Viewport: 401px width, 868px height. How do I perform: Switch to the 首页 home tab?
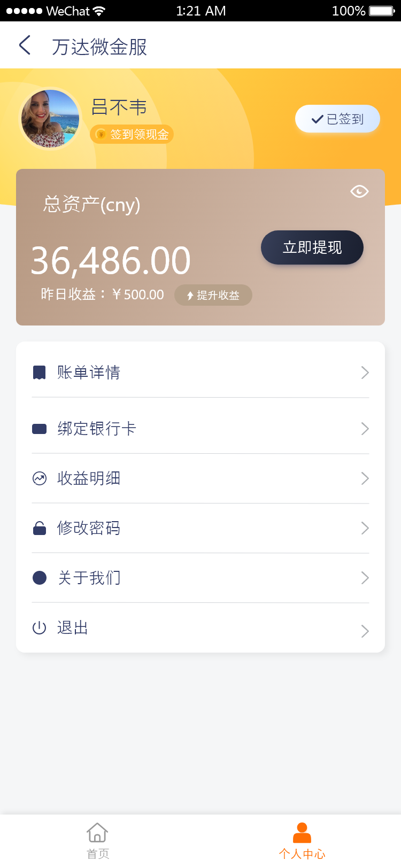tap(98, 841)
